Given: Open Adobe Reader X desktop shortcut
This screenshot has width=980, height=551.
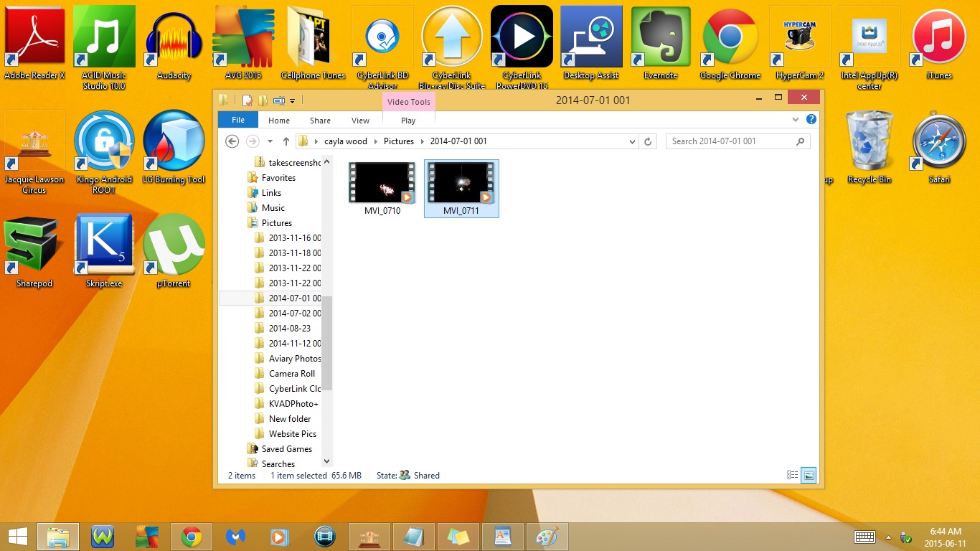Looking at the screenshot, I should coord(34,42).
